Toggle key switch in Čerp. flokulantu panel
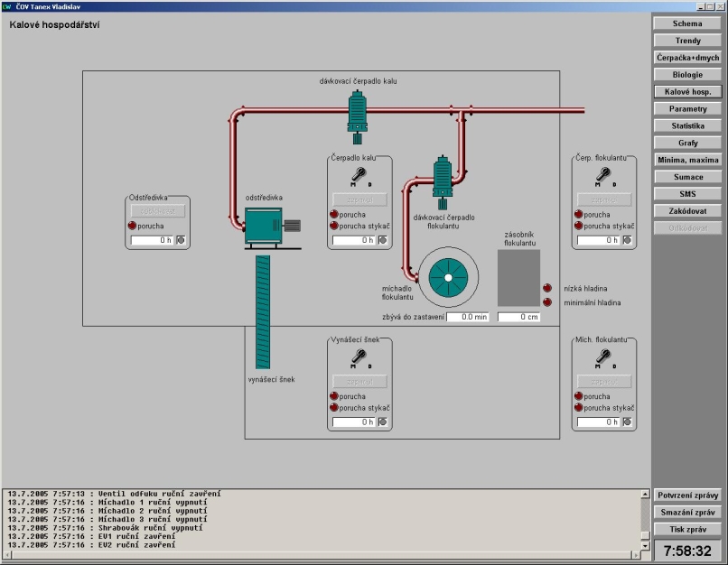Image resolution: width=728 pixels, height=565 pixels. coord(603,175)
